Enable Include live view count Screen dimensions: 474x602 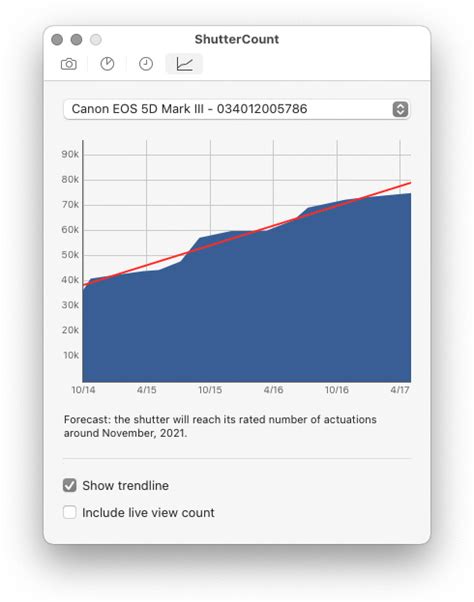coord(69,512)
